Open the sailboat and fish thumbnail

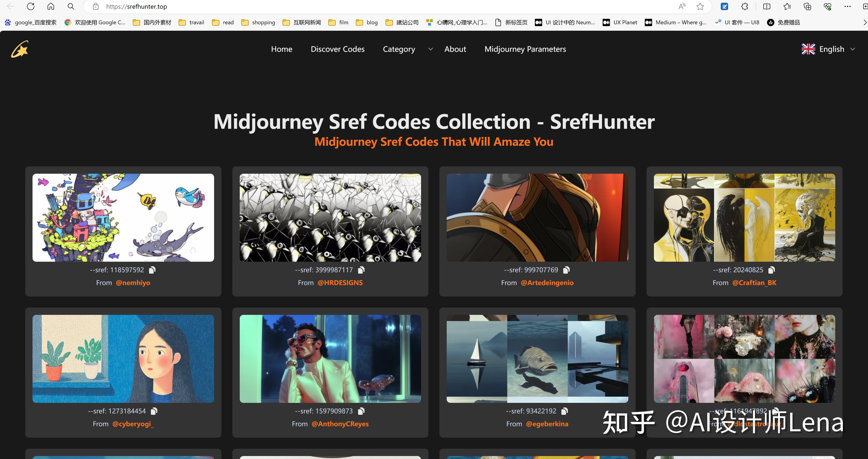point(537,359)
